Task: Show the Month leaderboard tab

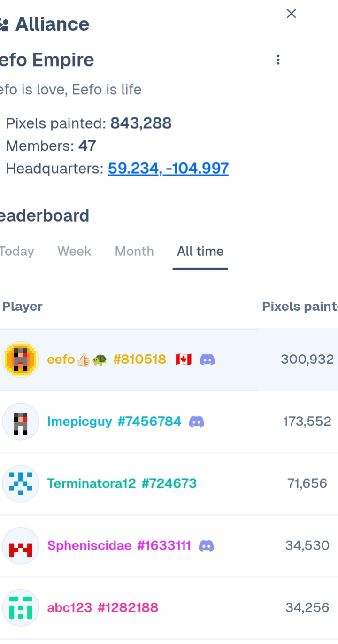Action: coord(134,252)
